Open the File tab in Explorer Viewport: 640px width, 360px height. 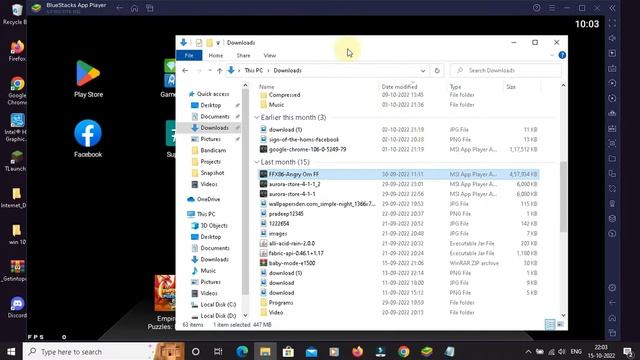(x=189, y=55)
